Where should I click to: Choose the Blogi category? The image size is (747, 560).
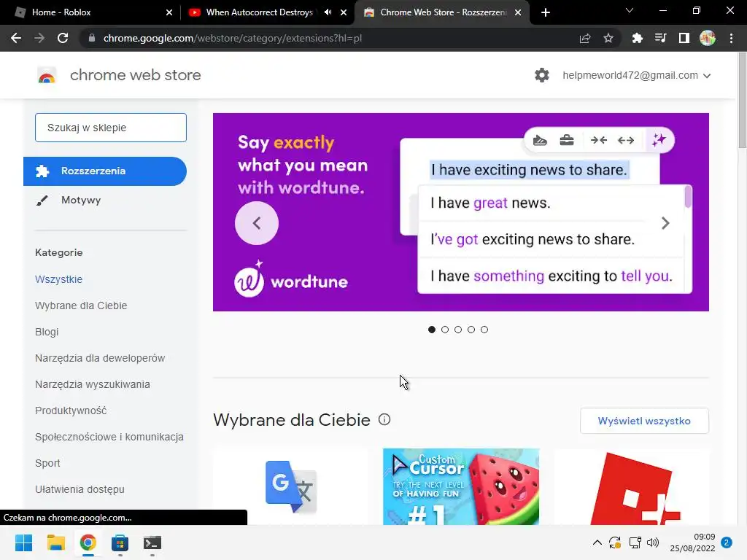(47, 332)
